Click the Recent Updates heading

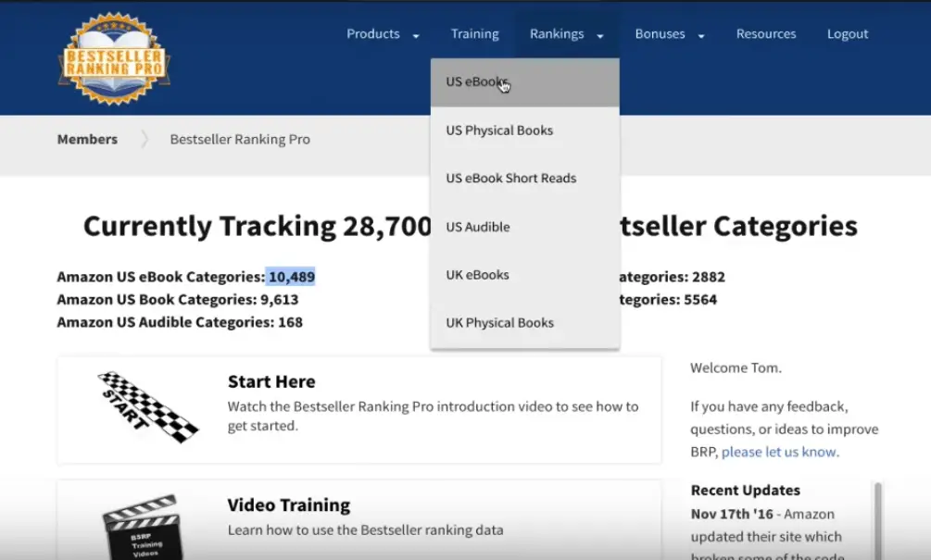click(x=745, y=490)
